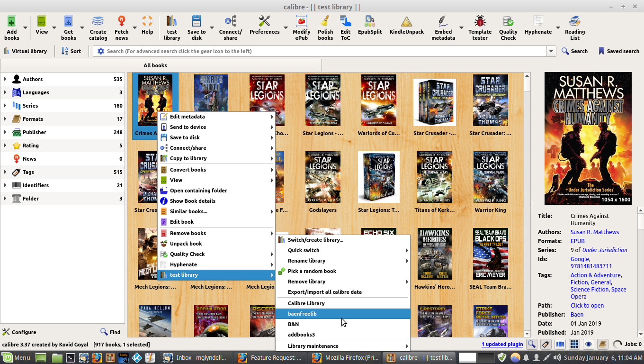Click the Saved search button
This screenshot has height=364, width=644.
pyautogui.click(x=618, y=51)
